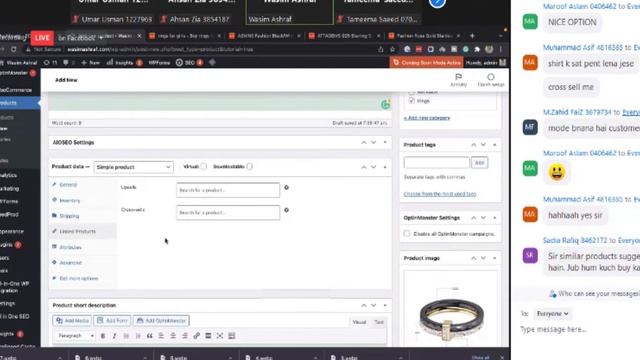Open the Inventory product data tab

pos(83,200)
